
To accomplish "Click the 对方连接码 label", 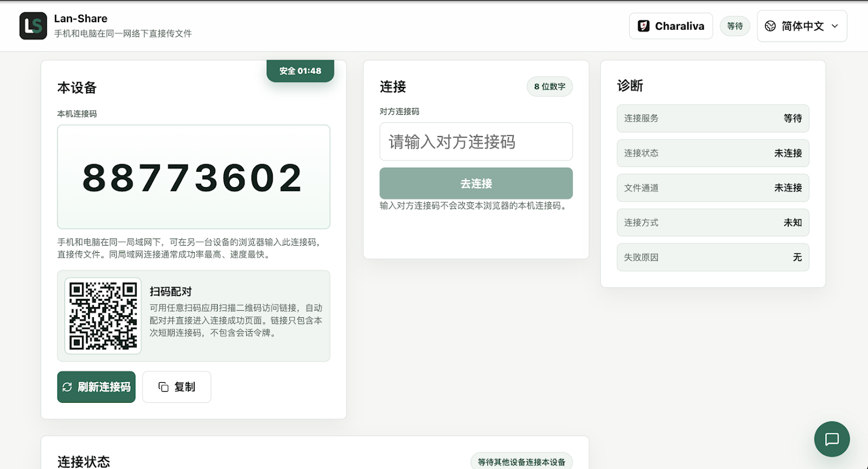I will pyautogui.click(x=399, y=111).
